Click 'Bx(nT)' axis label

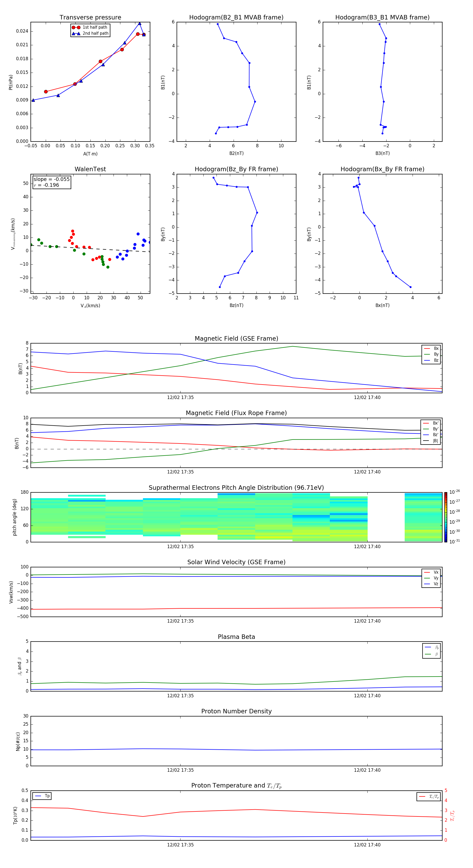click(x=382, y=305)
